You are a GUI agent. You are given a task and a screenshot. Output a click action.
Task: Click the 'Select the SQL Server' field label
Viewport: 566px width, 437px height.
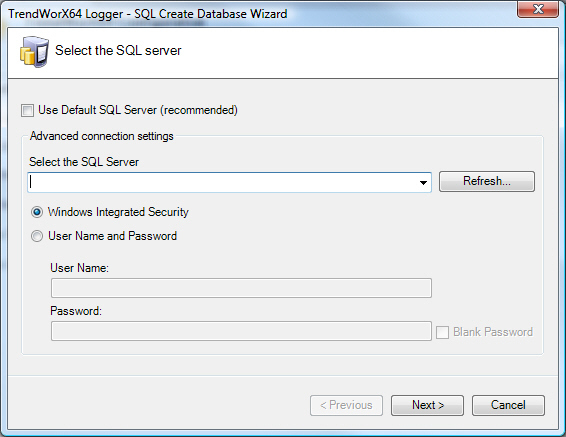pos(84,162)
